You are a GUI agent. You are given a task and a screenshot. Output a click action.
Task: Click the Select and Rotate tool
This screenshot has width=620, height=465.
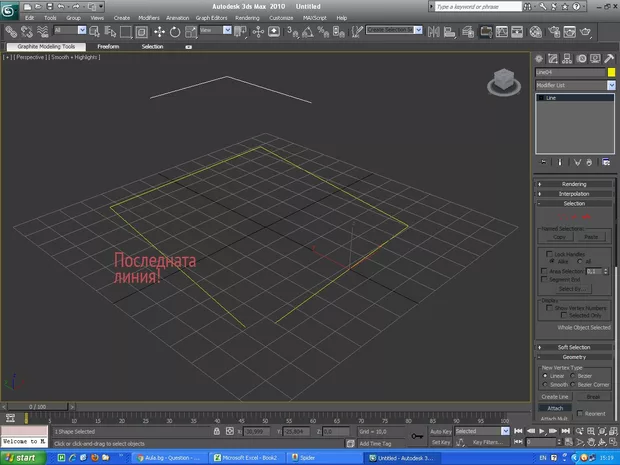175,31
